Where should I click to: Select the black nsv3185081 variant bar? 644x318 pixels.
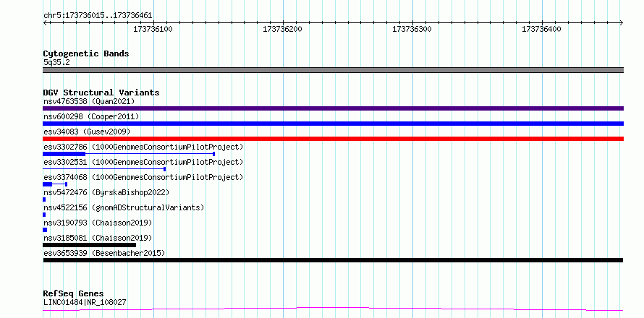(x=89, y=245)
